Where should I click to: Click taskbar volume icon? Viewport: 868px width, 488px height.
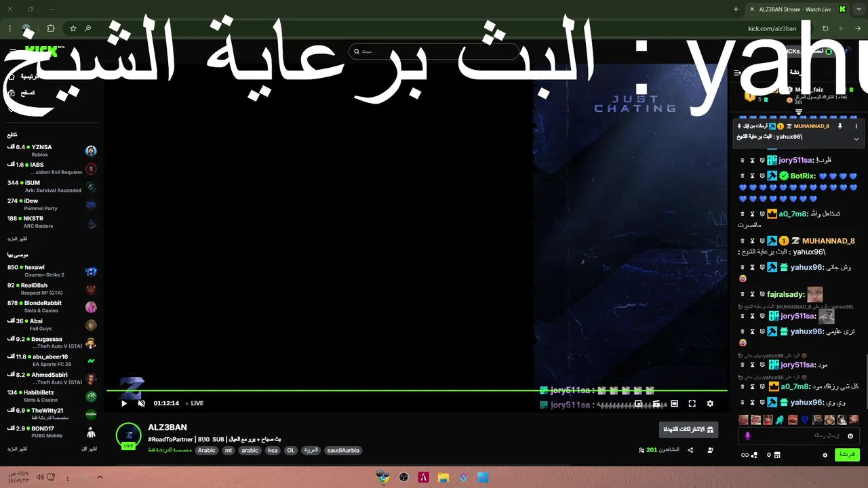click(40, 477)
